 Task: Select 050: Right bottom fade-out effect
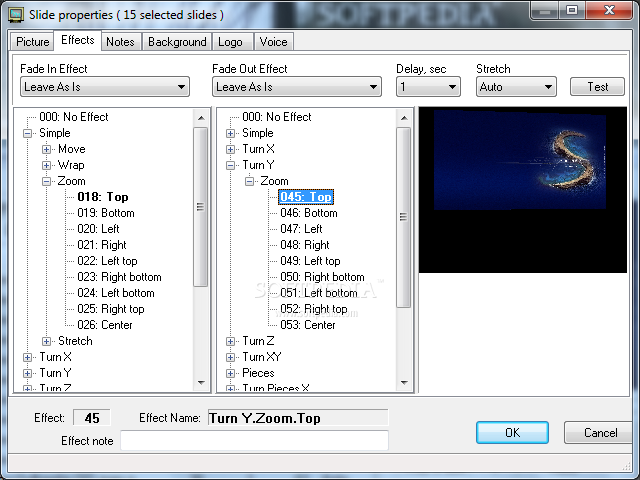point(322,277)
